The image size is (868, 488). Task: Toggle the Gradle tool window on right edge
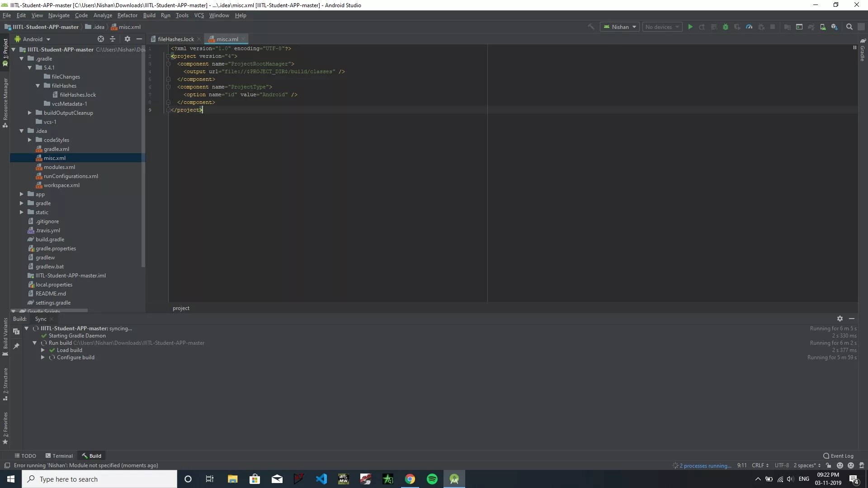(863, 51)
